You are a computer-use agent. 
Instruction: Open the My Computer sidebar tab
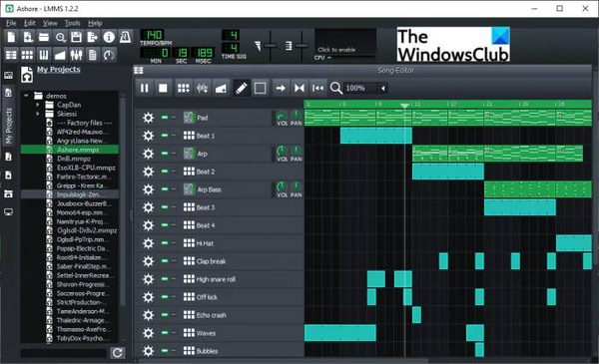[8, 211]
